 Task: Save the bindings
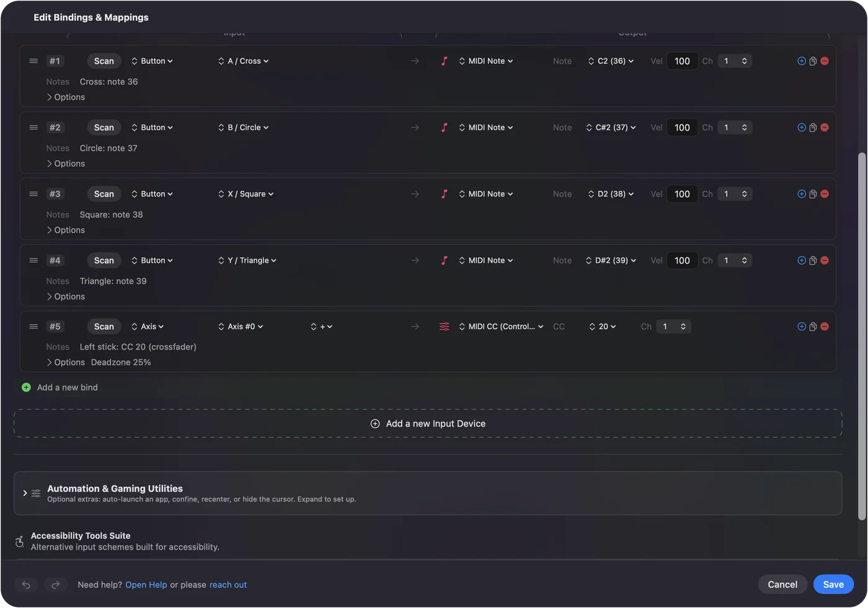(x=833, y=584)
